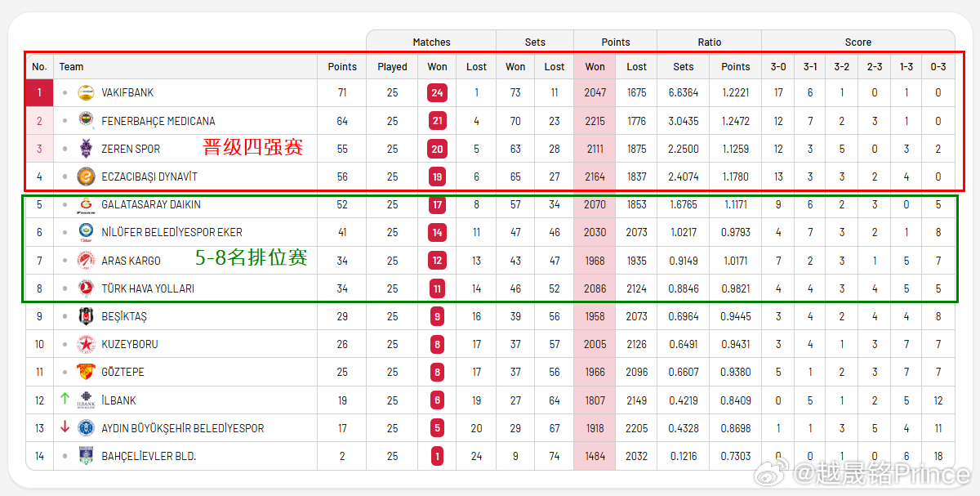Click Bahçelievler's 0.7303 points ratio
The image size is (980, 496).
pos(736,456)
